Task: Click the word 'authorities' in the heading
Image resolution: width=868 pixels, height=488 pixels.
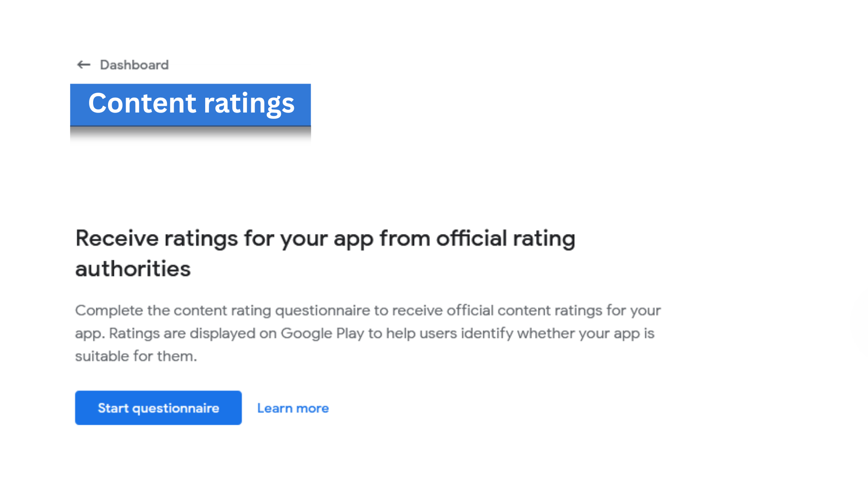Action: pyautogui.click(x=133, y=269)
